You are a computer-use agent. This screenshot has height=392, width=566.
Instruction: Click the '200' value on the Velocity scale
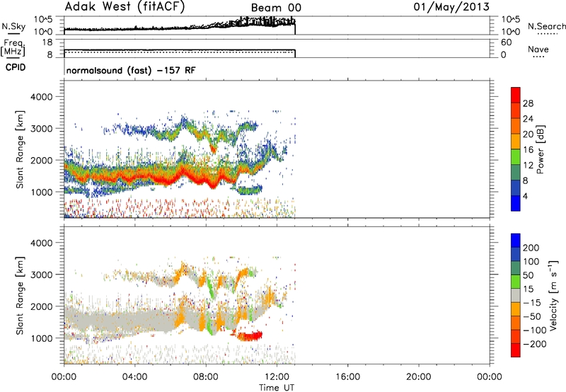click(531, 248)
